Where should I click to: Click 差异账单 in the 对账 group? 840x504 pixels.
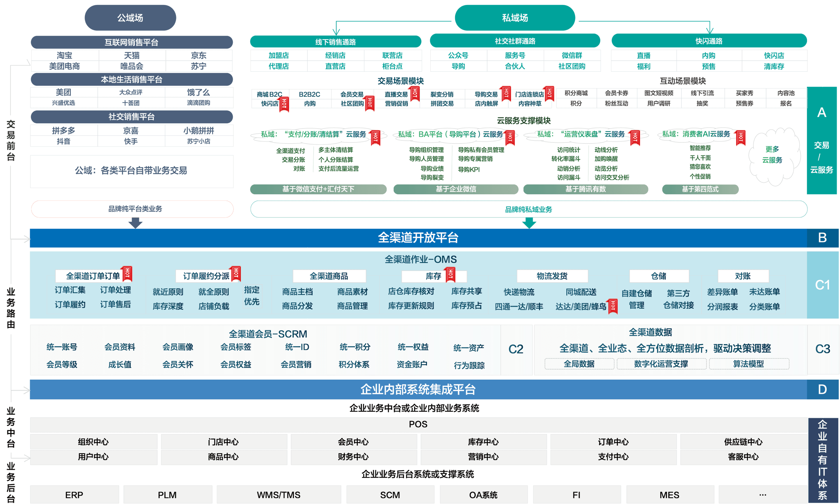722,292
